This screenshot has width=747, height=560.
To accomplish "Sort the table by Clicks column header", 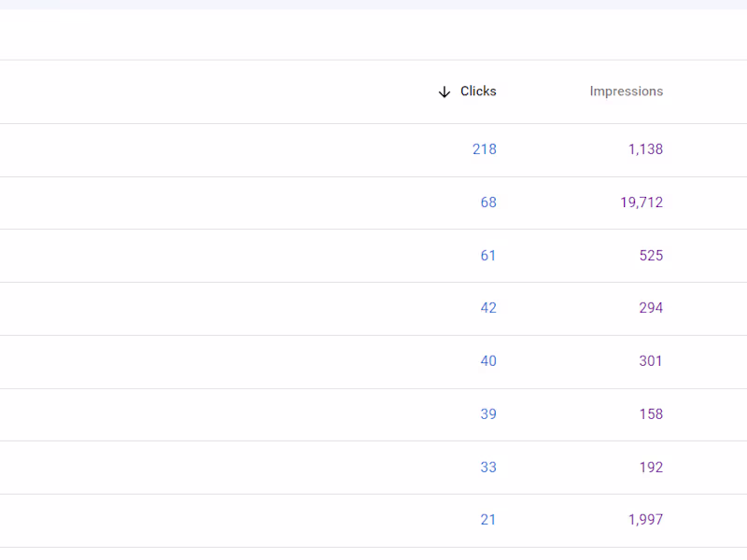I will click(478, 91).
